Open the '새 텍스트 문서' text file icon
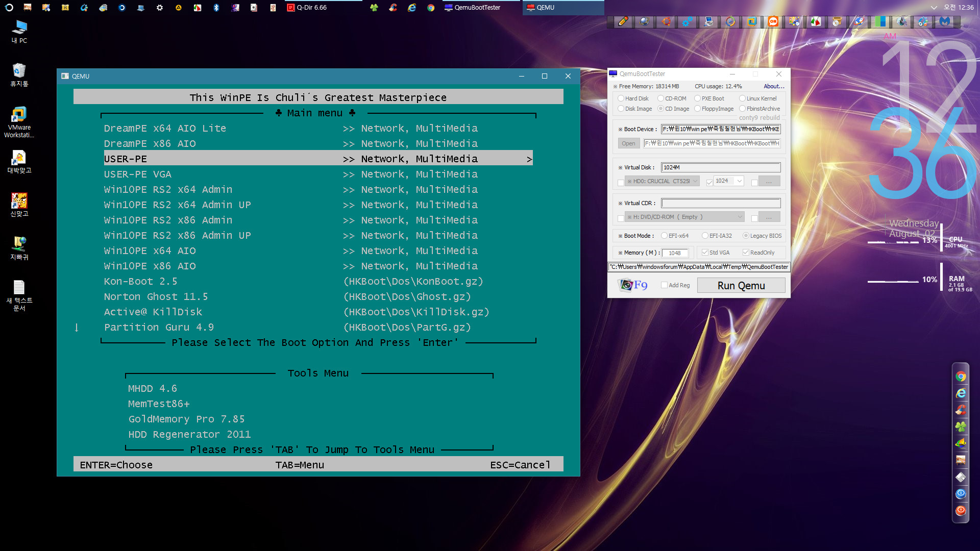This screenshot has height=551, width=980. tap(19, 296)
